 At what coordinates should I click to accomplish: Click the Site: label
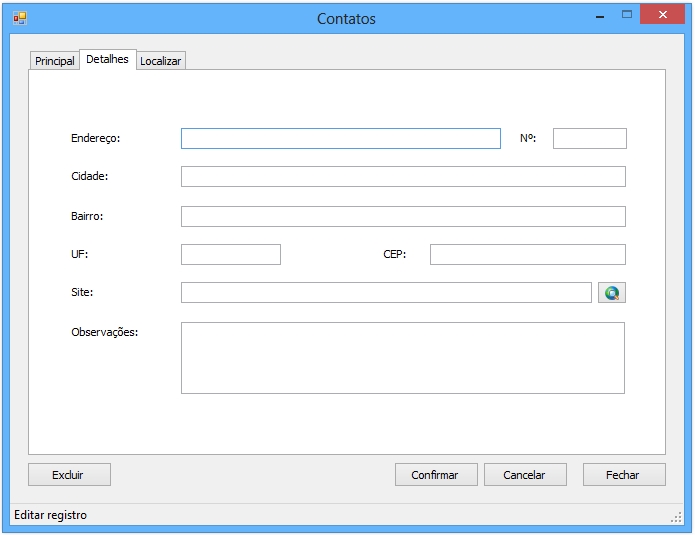pos(82,293)
